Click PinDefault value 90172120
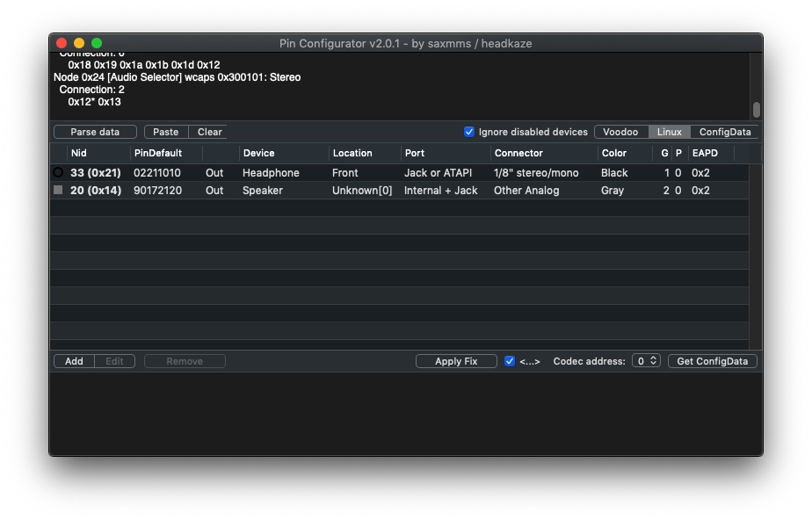 point(157,191)
